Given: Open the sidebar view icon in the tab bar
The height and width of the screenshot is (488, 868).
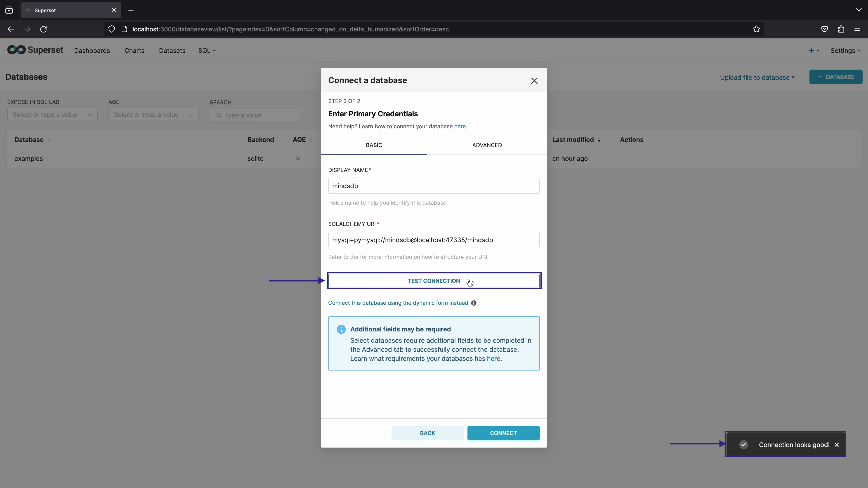Looking at the screenshot, I should point(9,10).
